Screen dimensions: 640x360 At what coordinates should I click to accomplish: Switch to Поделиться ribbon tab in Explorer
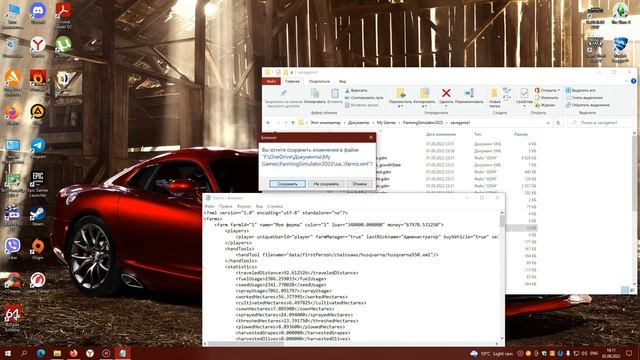point(319,81)
